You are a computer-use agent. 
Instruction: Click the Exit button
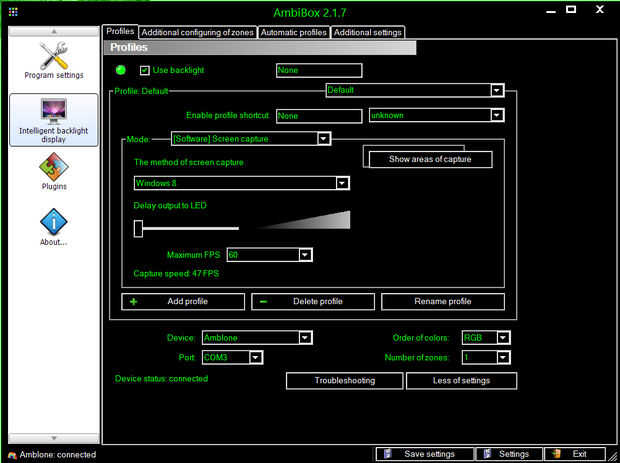(575, 454)
